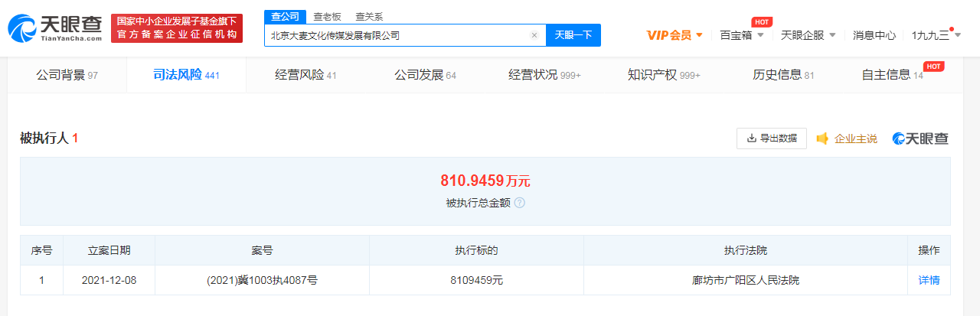Open the 公司背景 tab
The height and width of the screenshot is (316, 980).
click(67, 75)
